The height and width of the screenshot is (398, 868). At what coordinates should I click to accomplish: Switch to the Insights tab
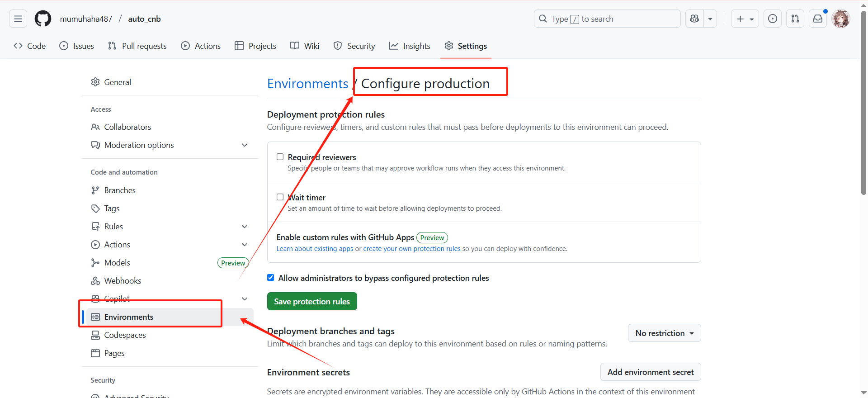pos(410,46)
